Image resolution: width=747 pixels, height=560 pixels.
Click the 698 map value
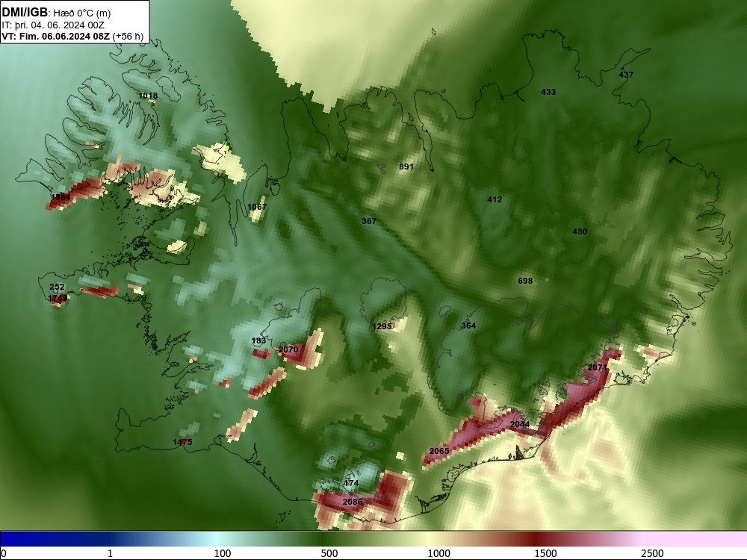click(x=525, y=281)
